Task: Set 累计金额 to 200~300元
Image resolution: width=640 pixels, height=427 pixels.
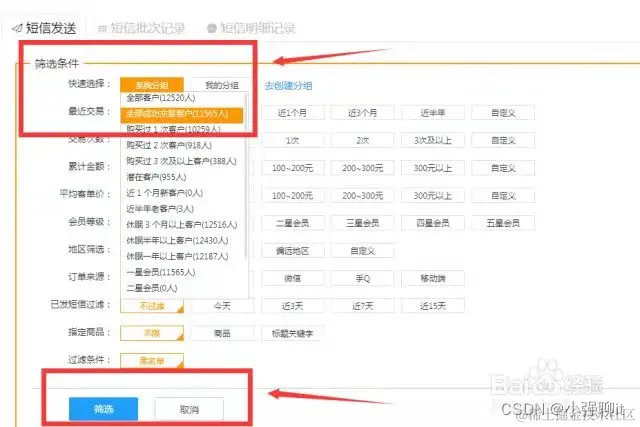Action: [363, 168]
